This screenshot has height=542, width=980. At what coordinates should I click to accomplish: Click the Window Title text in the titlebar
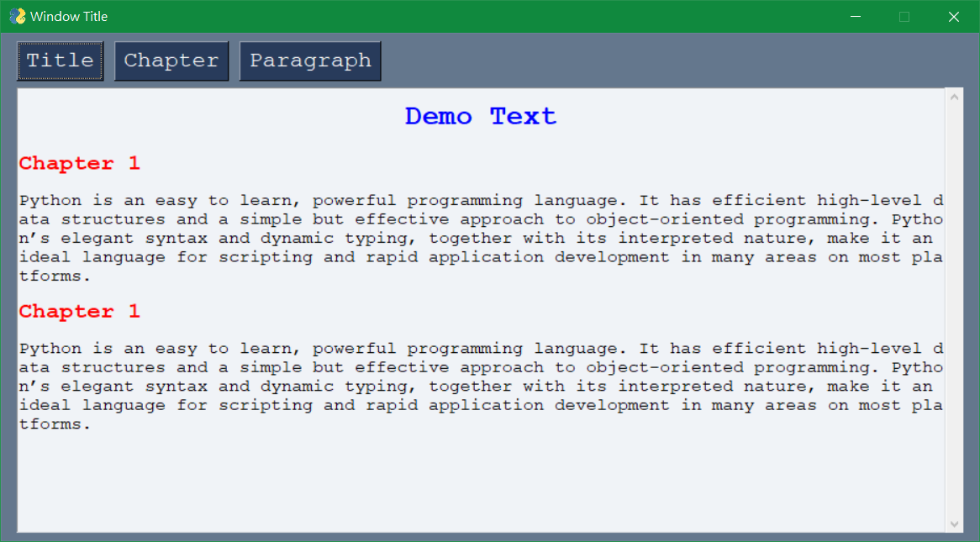[71, 15]
